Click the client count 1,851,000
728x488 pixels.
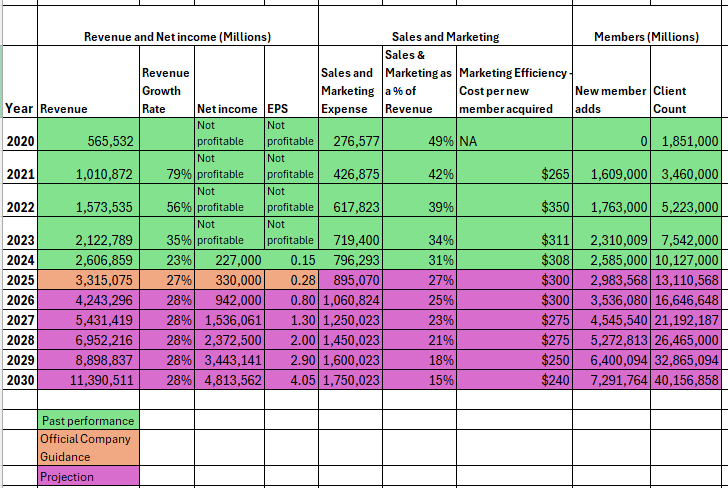click(686, 134)
